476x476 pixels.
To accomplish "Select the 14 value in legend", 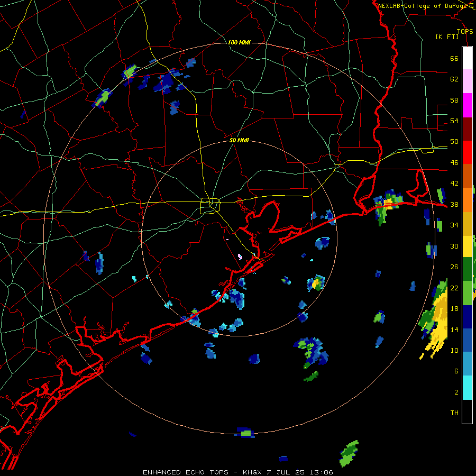I will (x=454, y=329).
